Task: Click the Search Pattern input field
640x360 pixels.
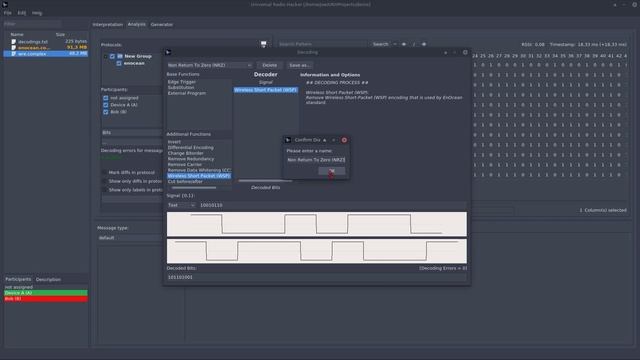Action: pyautogui.click(x=322, y=44)
